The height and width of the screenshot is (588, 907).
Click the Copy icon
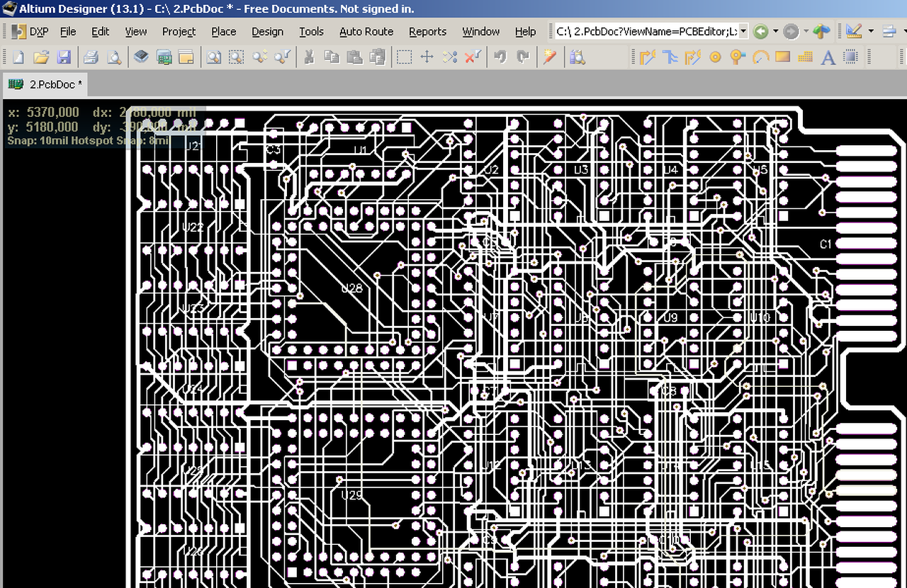pos(332,57)
